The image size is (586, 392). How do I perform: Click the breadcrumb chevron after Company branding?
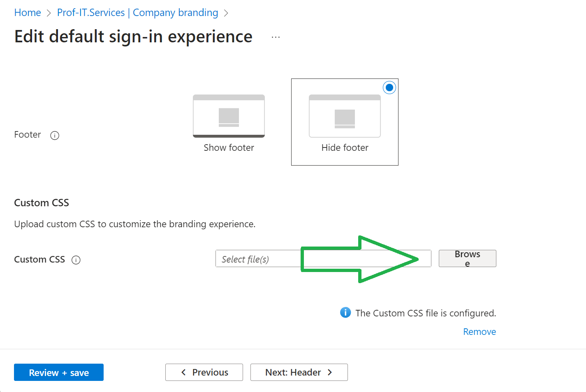[x=226, y=13]
